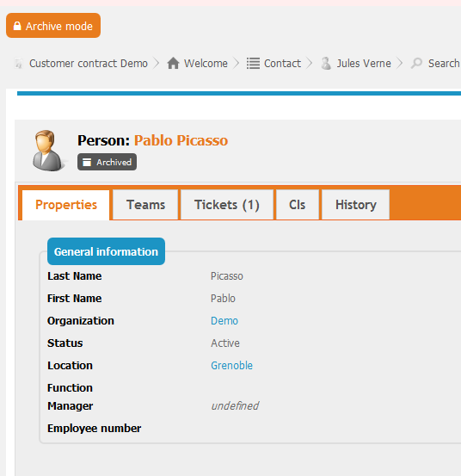
Task: Open the Teams tab
Action: (x=145, y=205)
